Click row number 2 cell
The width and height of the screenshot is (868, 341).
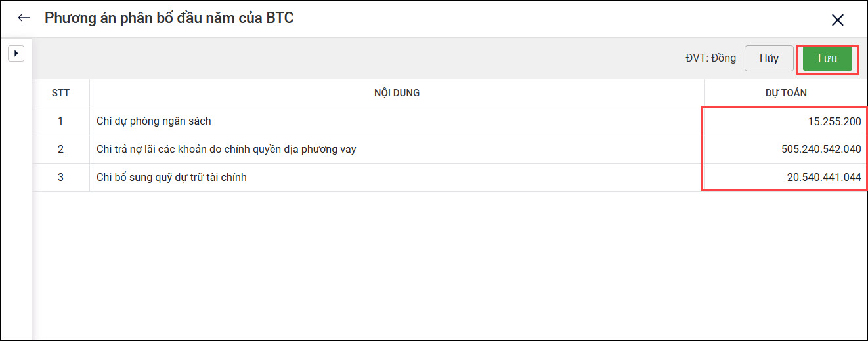click(x=60, y=150)
